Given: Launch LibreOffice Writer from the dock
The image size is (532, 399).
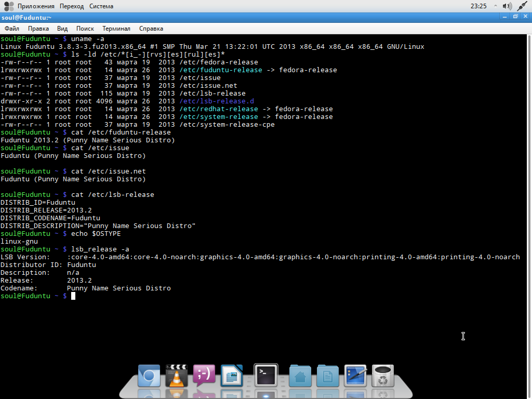Looking at the screenshot, I should pos(232,376).
